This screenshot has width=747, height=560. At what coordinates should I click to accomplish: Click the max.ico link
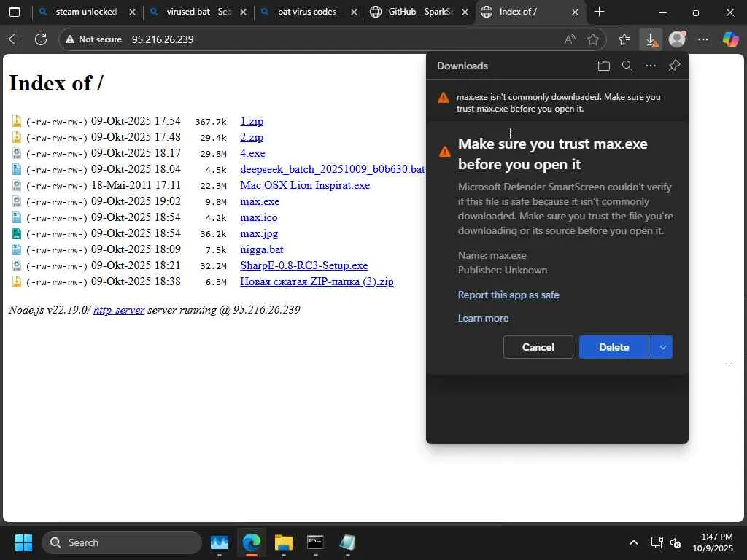pos(259,217)
